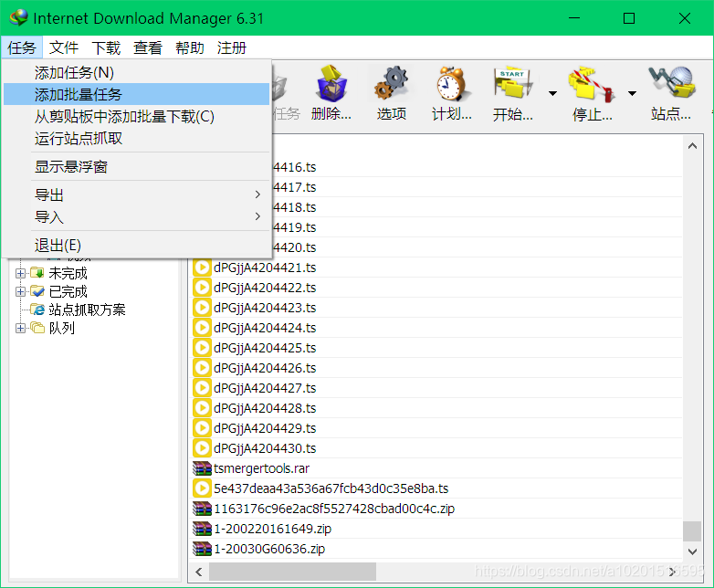Click the Queues folder icon
Viewport: 714px width, 588px height.
[37, 328]
